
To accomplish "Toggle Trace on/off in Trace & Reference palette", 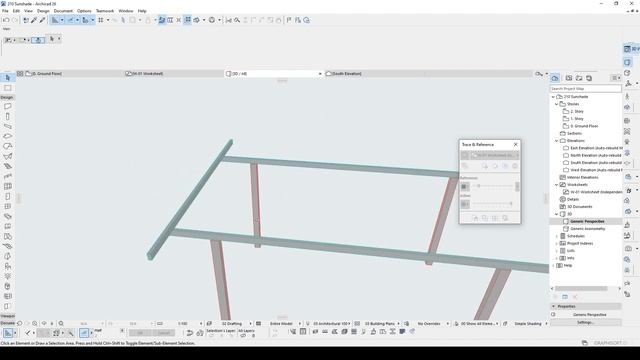I will click(465, 156).
